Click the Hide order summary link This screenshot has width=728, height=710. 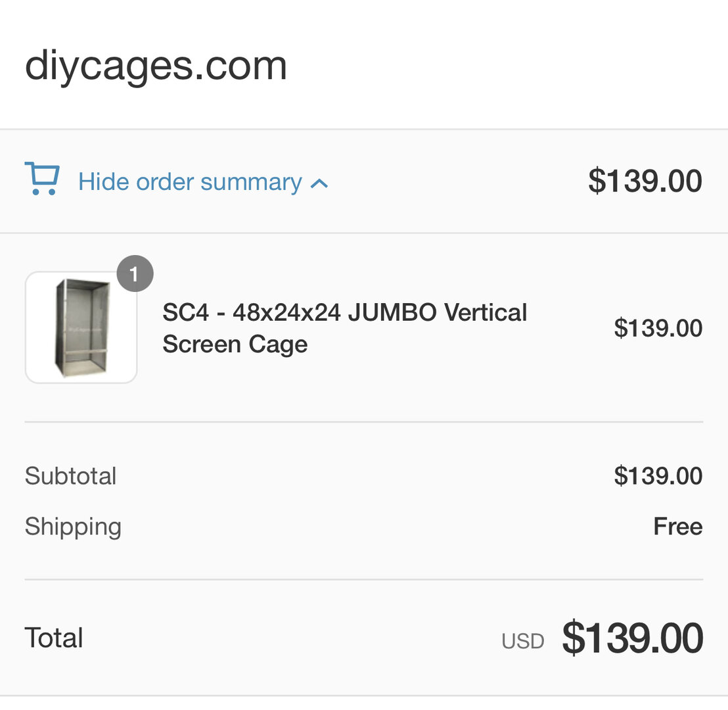point(190,181)
